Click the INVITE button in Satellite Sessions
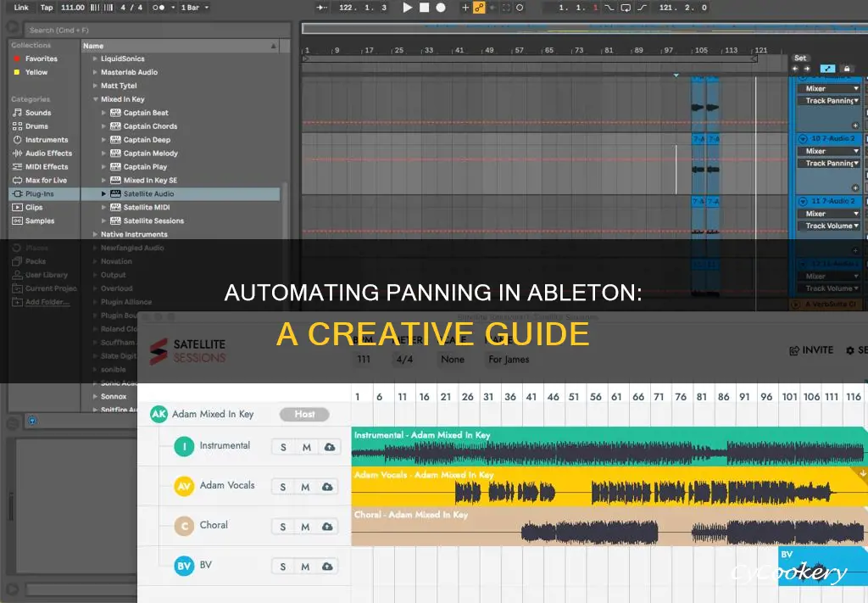The image size is (868, 603). (x=811, y=350)
